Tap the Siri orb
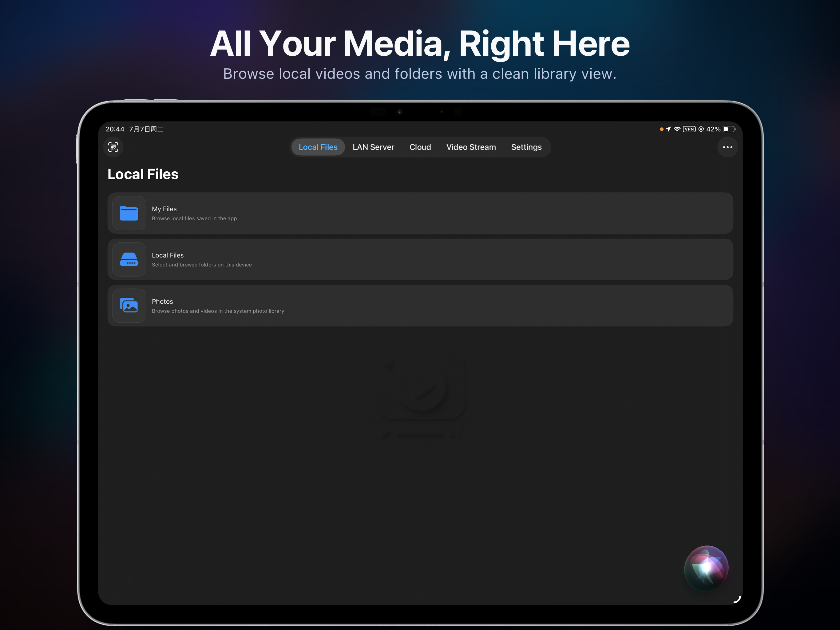Screen dimensions: 840x630 pyautogui.click(x=706, y=568)
